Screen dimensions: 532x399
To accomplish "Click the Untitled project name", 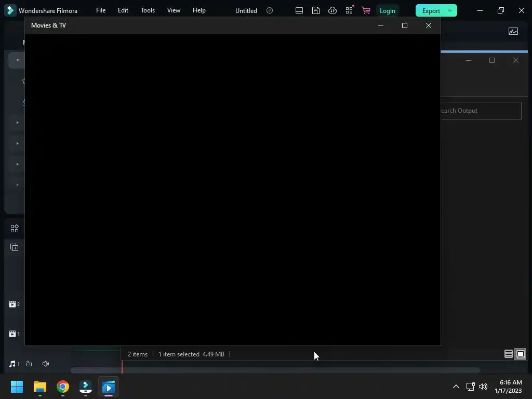I will [x=246, y=11].
